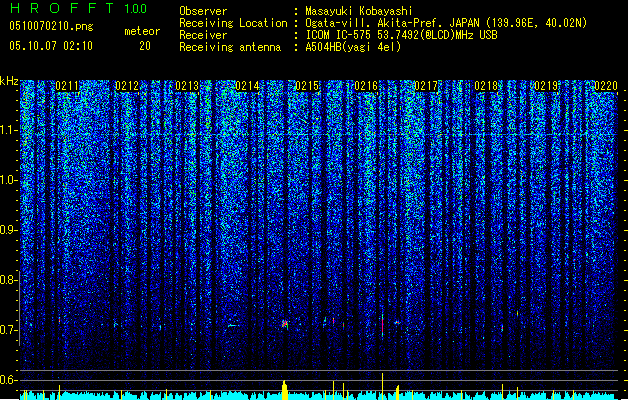This screenshot has height=400, width=629.
Task: Click the 1.1 frequency axis label
Action: pos(9,130)
